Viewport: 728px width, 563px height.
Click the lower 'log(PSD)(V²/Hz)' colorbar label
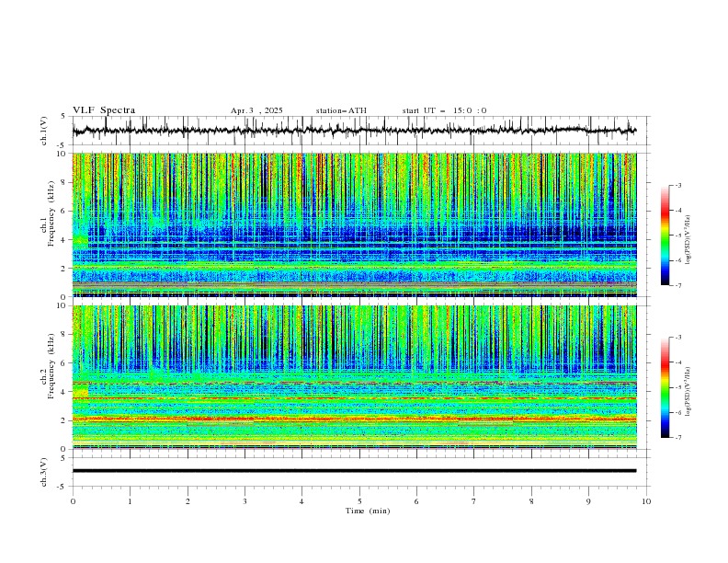tap(688, 391)
